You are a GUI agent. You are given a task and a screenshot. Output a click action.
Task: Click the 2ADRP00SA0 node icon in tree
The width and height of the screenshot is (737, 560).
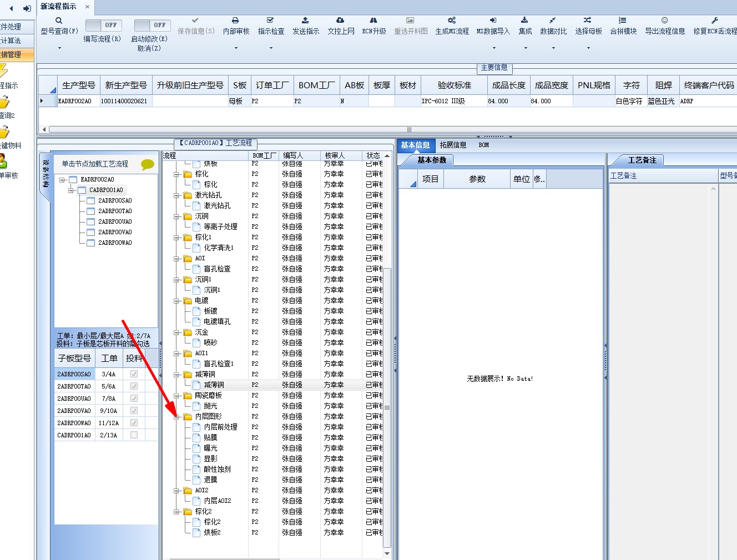tap(91, 200)
